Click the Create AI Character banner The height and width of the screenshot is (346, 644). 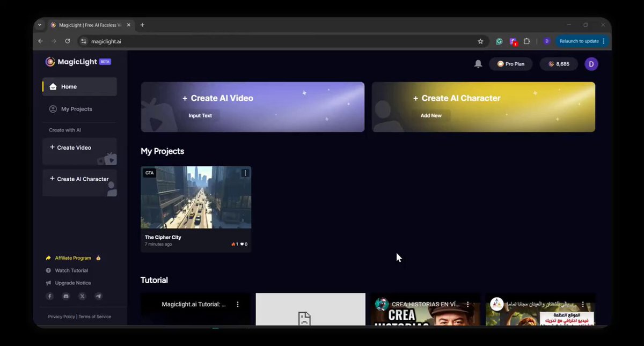(484, 107)
